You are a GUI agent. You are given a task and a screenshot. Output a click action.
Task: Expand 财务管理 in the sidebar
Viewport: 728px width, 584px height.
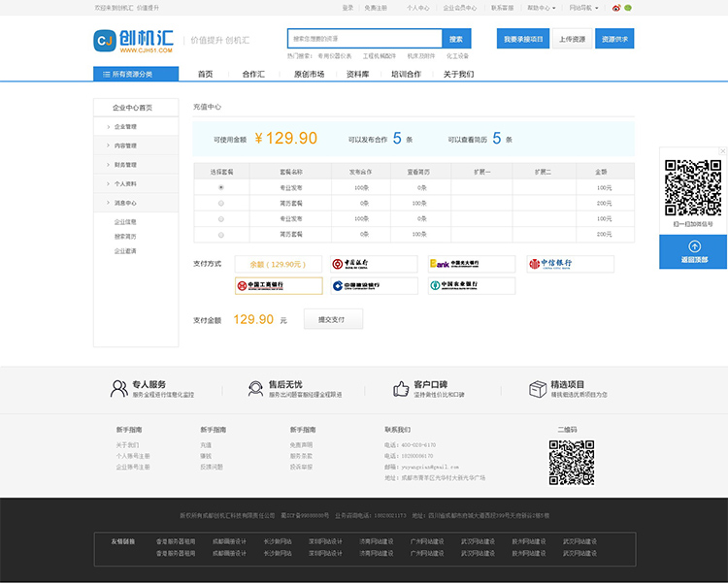125,164
